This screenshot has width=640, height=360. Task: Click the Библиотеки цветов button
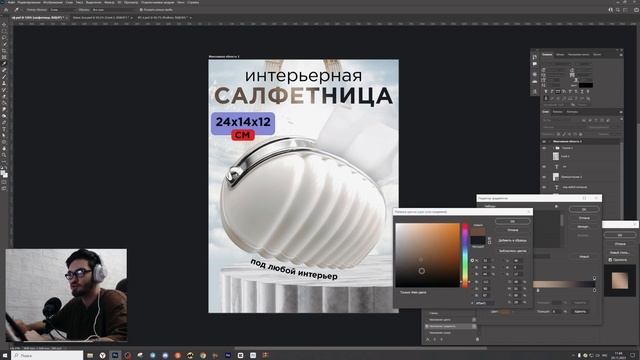[x=513, y=251]
